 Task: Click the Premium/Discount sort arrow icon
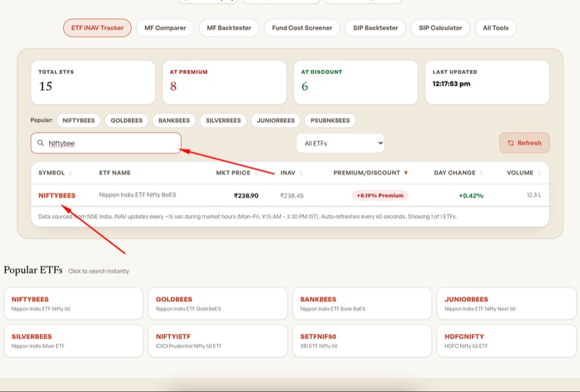coord(406,173)
